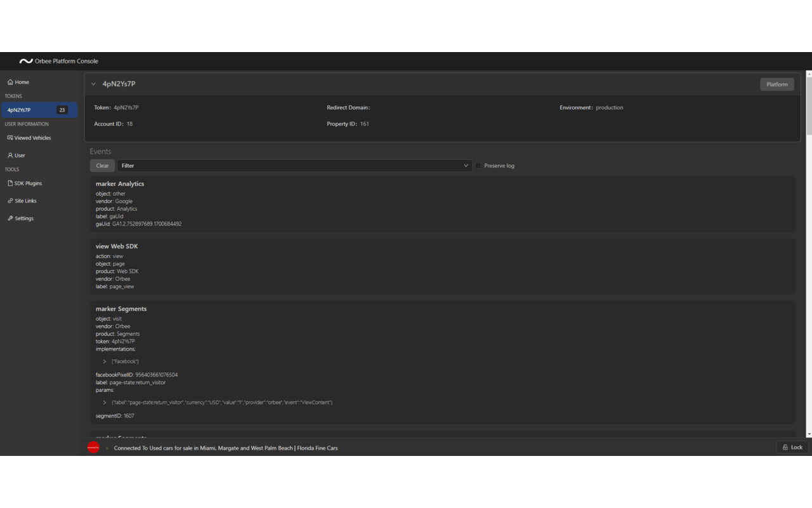
Task: Toggle the Lock control
Action: [x=792, y=447]
